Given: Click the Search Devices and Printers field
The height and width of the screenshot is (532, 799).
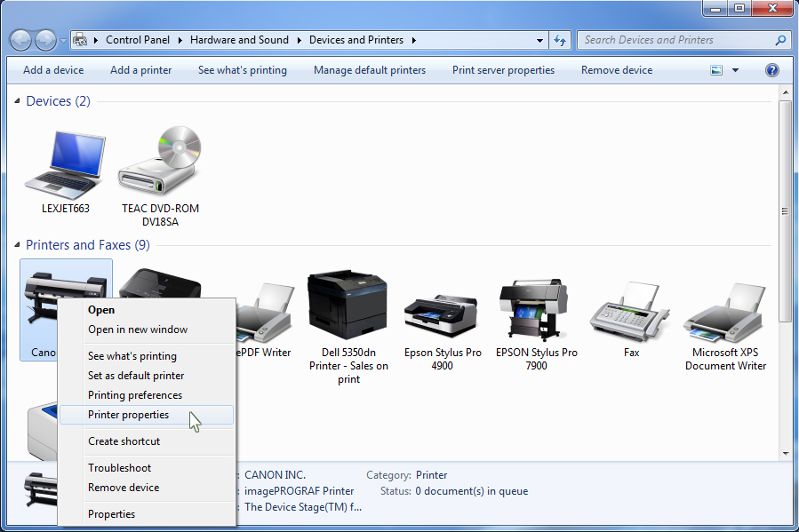Looking at the screenshot, I should tap(677, 40).
